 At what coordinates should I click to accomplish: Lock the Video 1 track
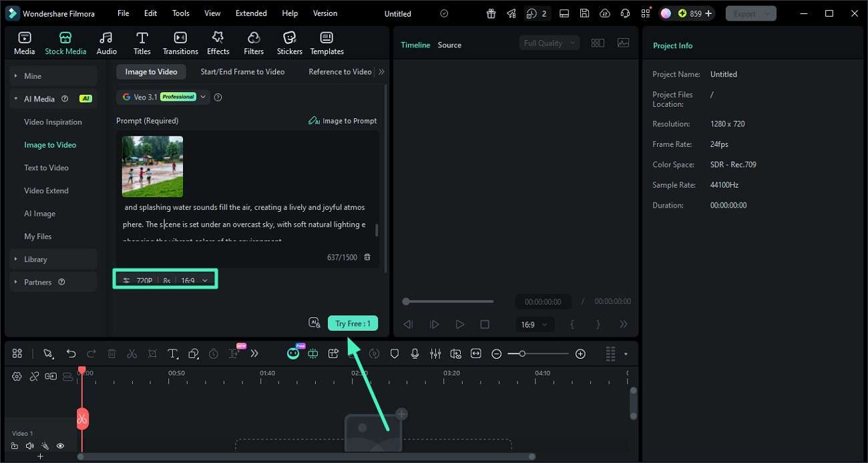pos(15,446)
